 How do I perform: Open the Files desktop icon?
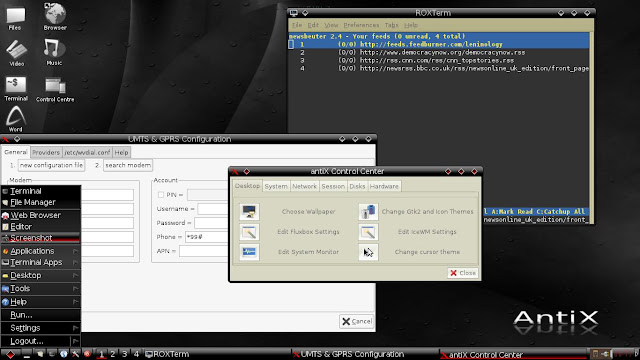coord(16,18)
